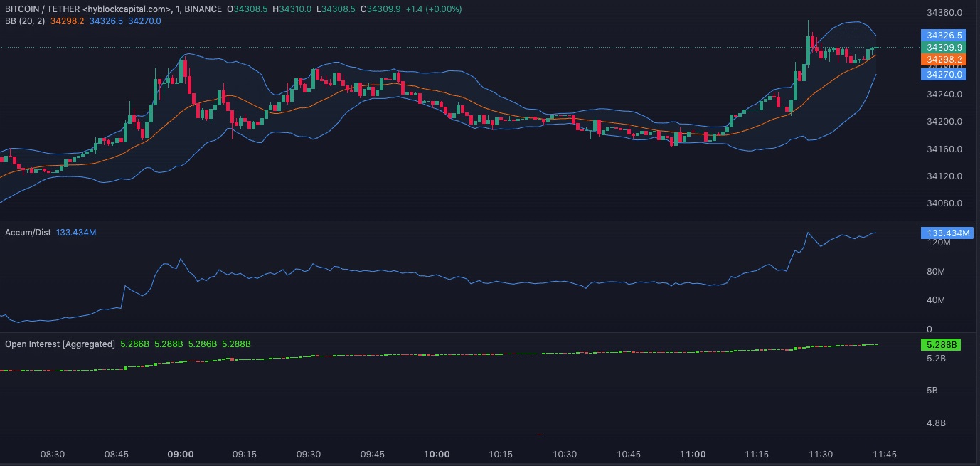
Task: Click the 34120.0 price axis label
Action: (x=945, y=176)
